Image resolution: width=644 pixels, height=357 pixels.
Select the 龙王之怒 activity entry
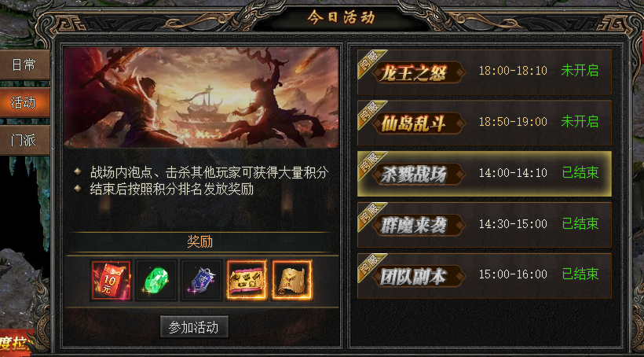point(485,72)
